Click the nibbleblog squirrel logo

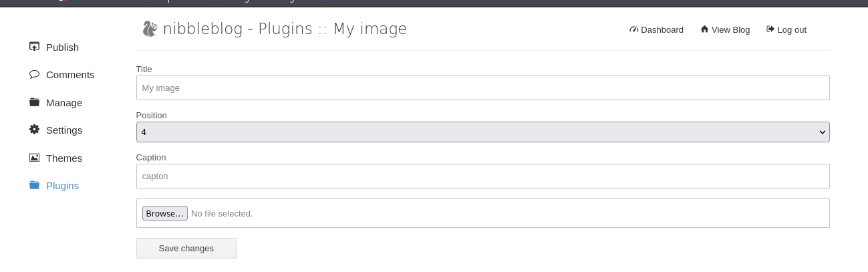pyautogui.click(x=150, y=29)
